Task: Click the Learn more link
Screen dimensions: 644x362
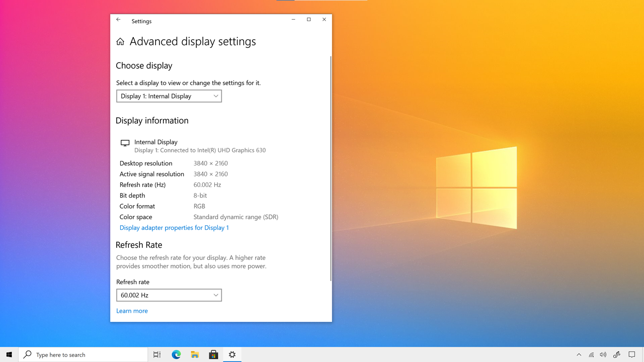Action: 132,311
